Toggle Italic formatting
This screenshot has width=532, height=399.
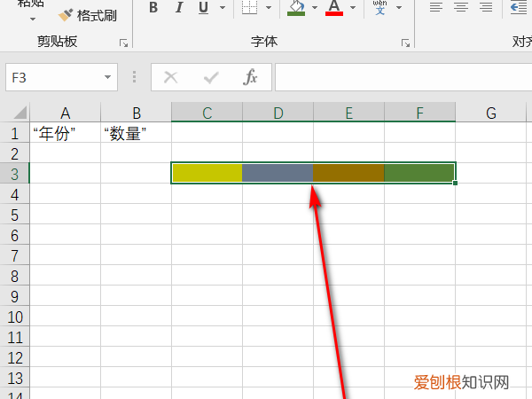pos(179,7)
